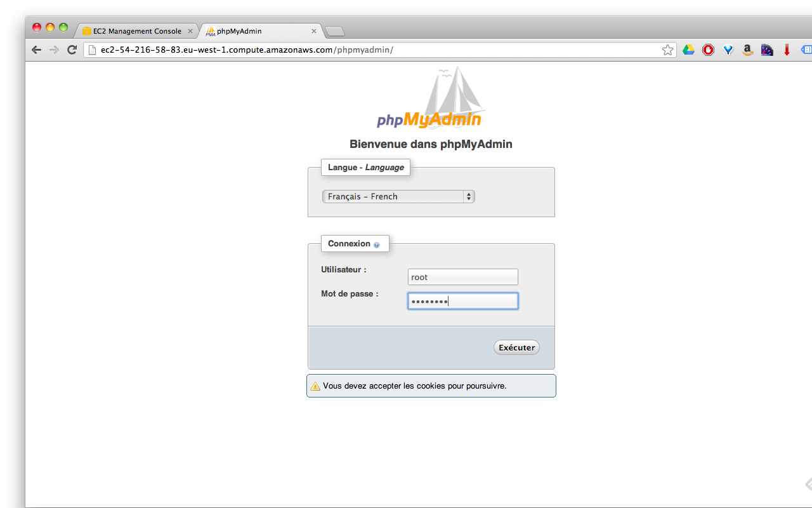
Task: Click the language selector stepper arrows
Action: pos(469,196)
